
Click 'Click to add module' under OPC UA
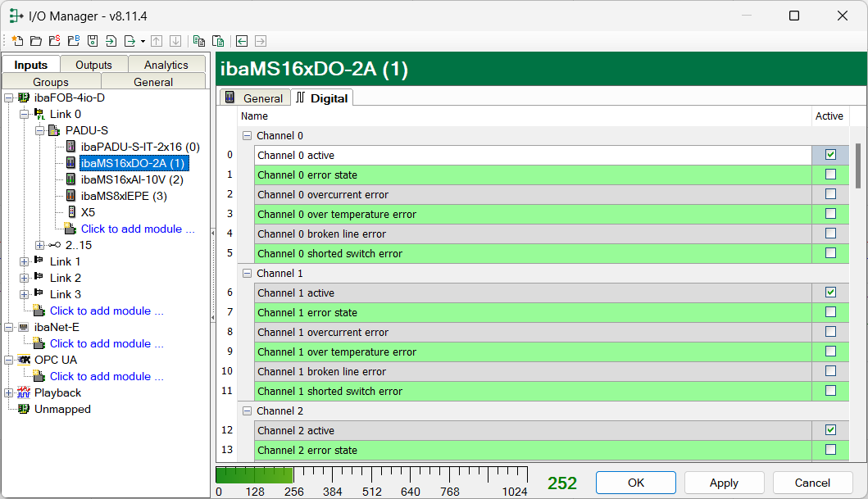pos(107,376)
